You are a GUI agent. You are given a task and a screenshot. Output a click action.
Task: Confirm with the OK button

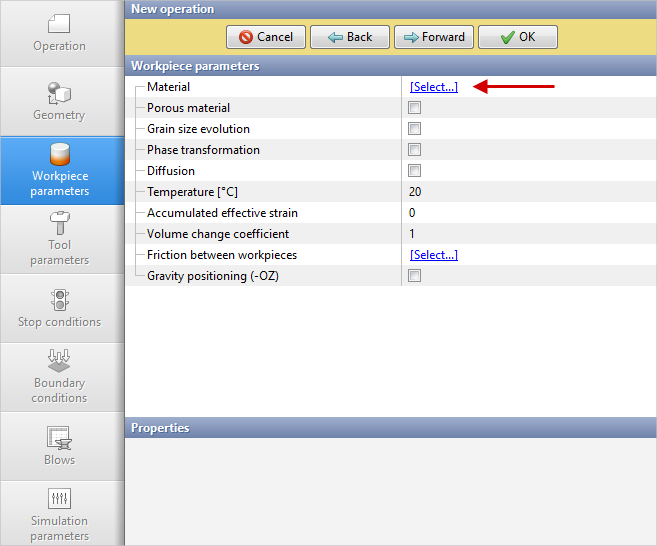coord(517,37)
